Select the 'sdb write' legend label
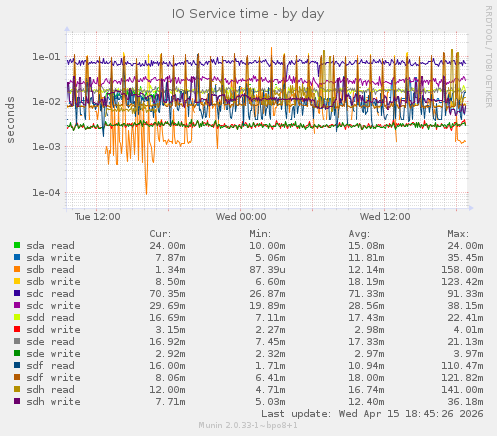This screenshot has height=436, width=497. point(53,282)
